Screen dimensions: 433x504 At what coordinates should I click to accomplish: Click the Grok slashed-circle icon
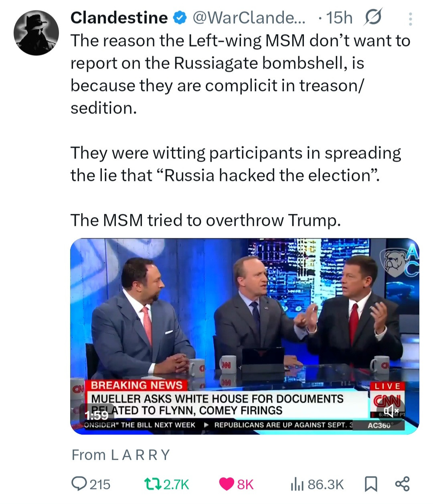pyautogui.click(x=372, y=18)
